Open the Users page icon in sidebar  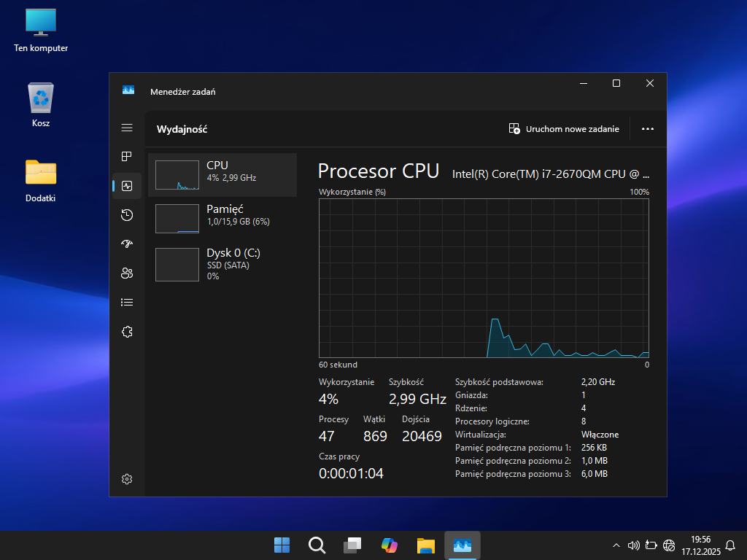127,273
